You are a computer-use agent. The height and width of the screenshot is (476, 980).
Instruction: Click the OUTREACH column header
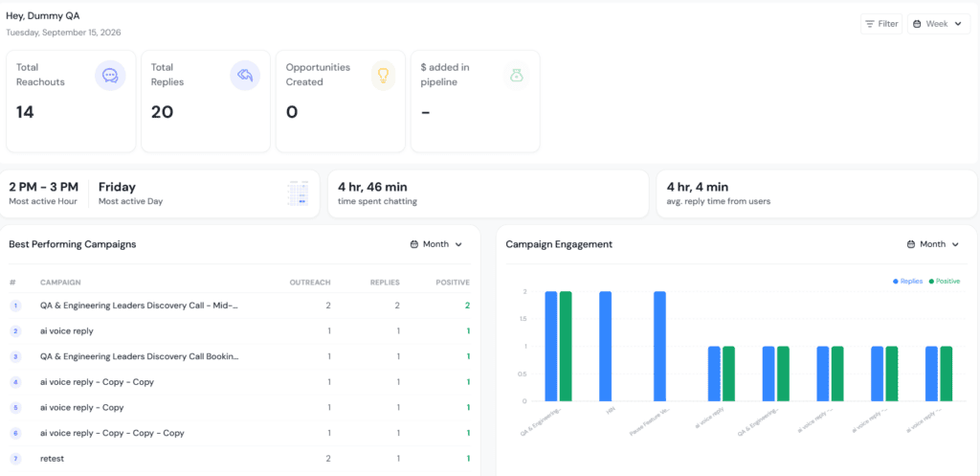pyautogui.click(x=310, y=283)
